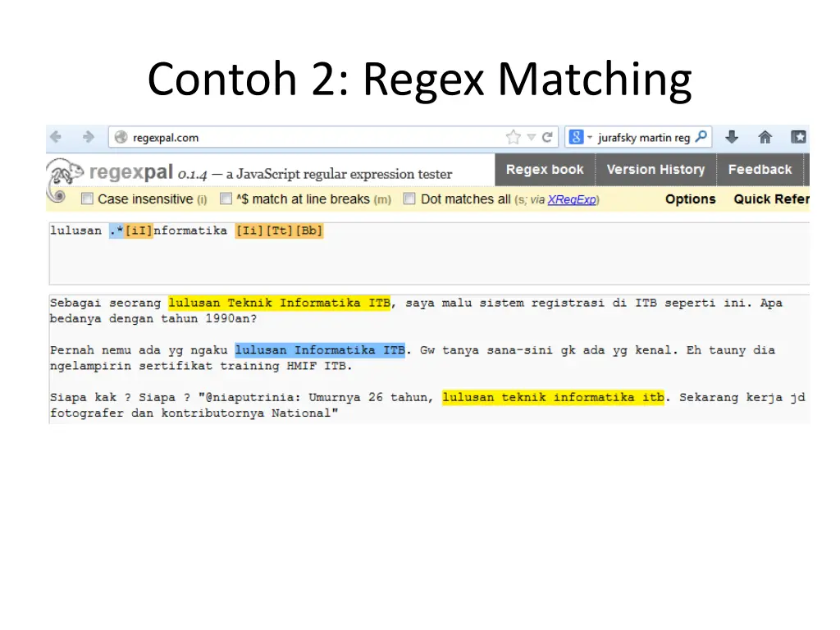Check the Dot matches all option
Screen dimensions: 840x630
coord(409,199)
